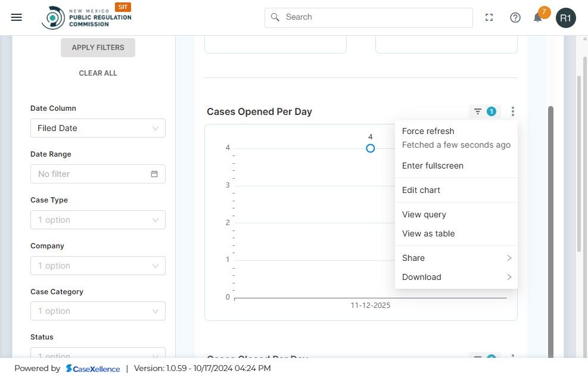This screenshot has width=588, height=377.
Task: Open the Filed Date column dropdown
Action: pos(98,128)
